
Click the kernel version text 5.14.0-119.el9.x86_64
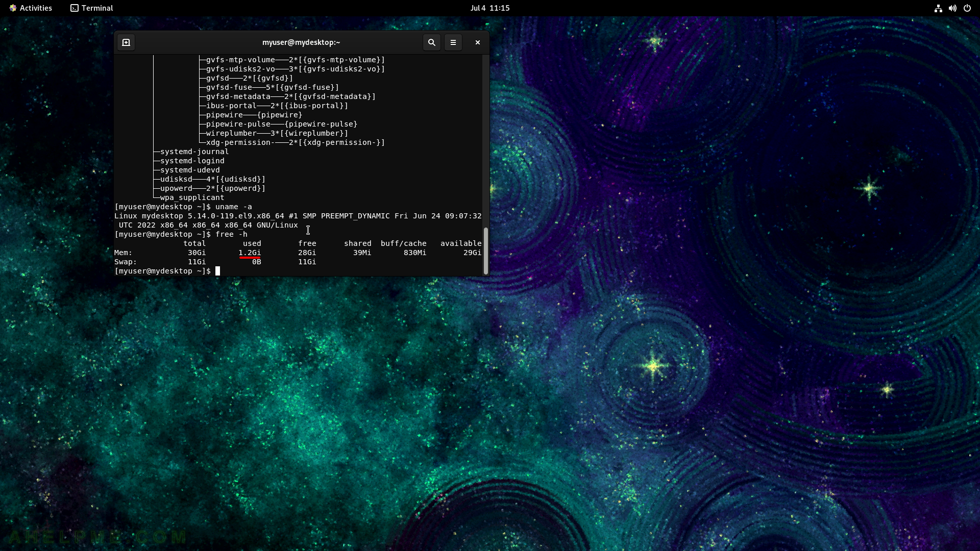tap(236, 216)
